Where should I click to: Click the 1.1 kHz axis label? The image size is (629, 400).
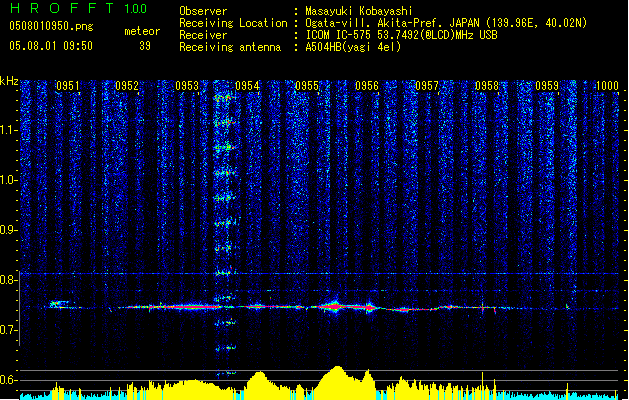(x=9, y=130)
